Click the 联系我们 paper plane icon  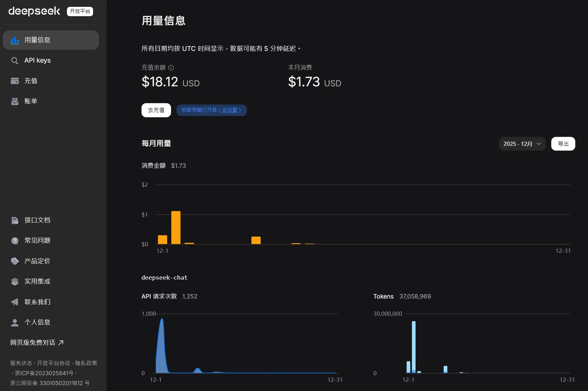[15, 302]
